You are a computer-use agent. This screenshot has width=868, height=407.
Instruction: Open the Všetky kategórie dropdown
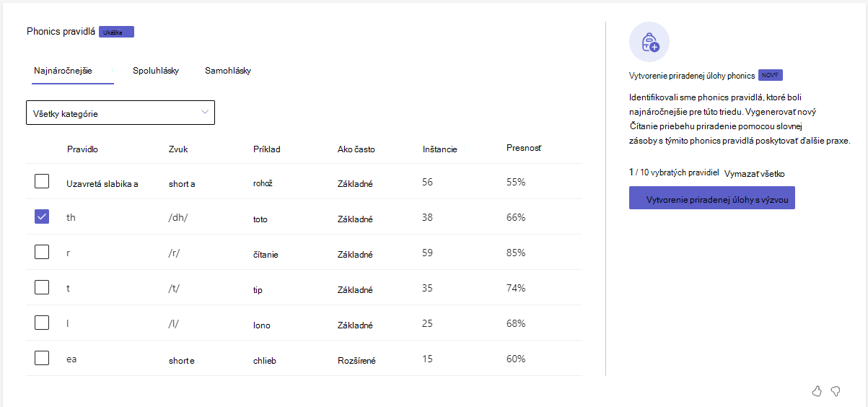coord(120,113)
